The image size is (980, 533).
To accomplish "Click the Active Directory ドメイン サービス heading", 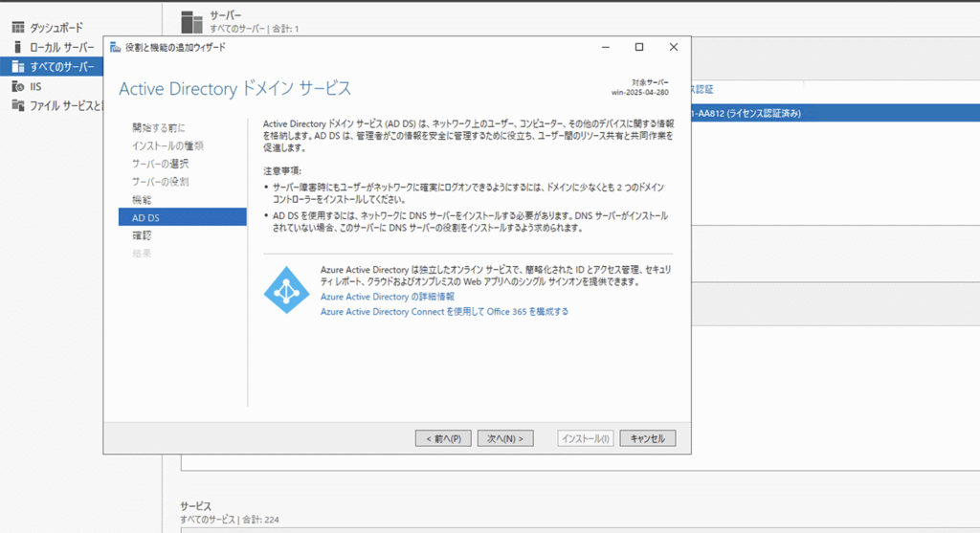I will click(x=235, y=89).
